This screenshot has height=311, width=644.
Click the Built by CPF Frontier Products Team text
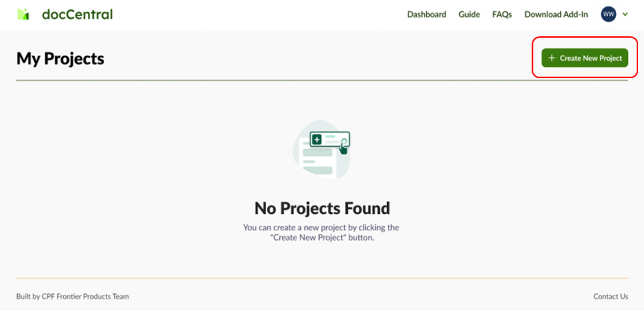[x=73, y=296]
